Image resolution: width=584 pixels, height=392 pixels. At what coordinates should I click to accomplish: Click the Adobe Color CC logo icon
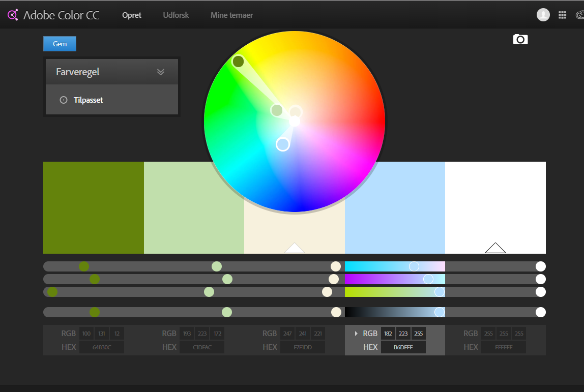click(13, 15)
